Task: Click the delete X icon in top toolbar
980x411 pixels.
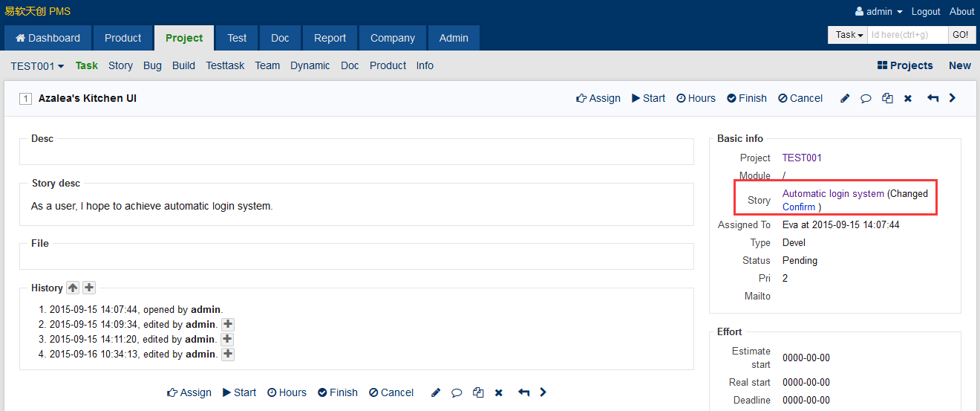Action: [x=907, y=98]
